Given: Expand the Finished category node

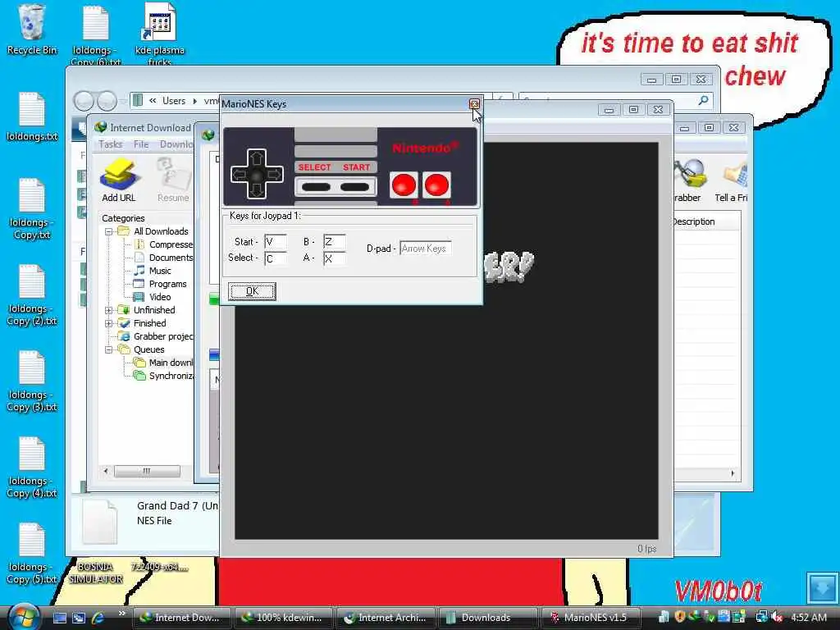Looking at the screenshot, I should click(x=109, y=323).
